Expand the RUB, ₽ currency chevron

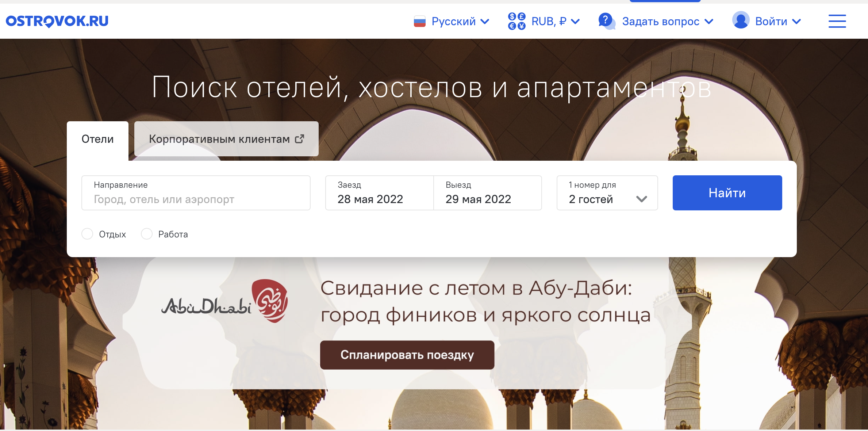[575, 22]
